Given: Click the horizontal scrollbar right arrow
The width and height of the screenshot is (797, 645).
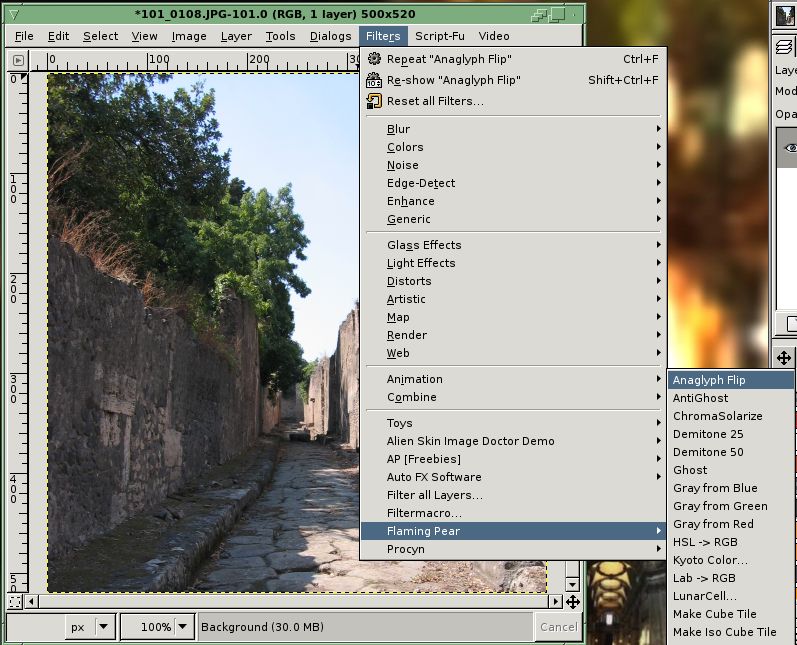Looking at the screenshot, I should 556,602.
